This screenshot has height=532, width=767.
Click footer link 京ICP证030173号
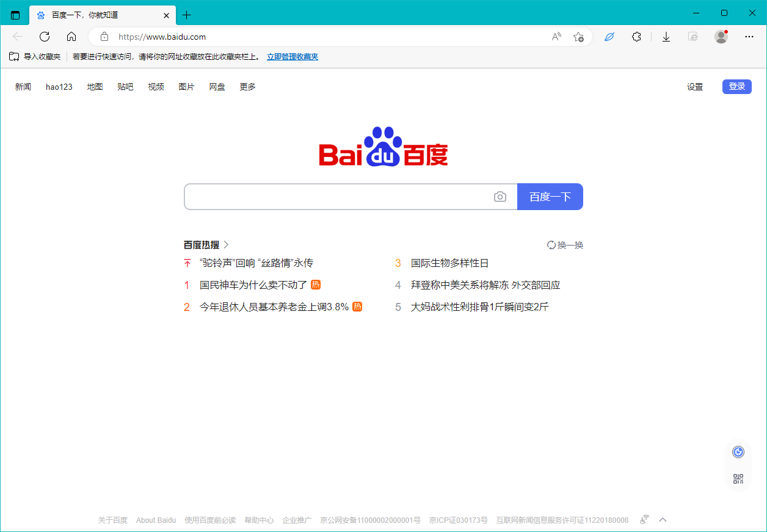[x=459, y=520]
